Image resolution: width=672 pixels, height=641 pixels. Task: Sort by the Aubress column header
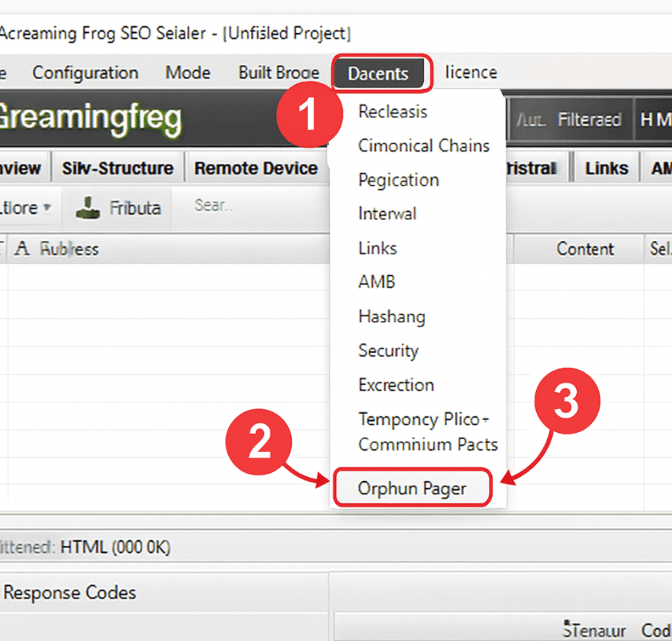[69, 249]
